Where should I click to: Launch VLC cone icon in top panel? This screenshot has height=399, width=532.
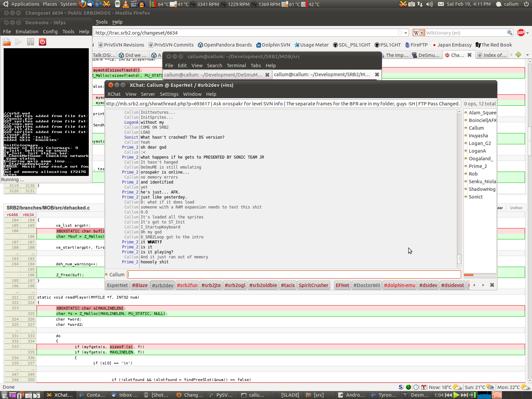click(126, 4)
